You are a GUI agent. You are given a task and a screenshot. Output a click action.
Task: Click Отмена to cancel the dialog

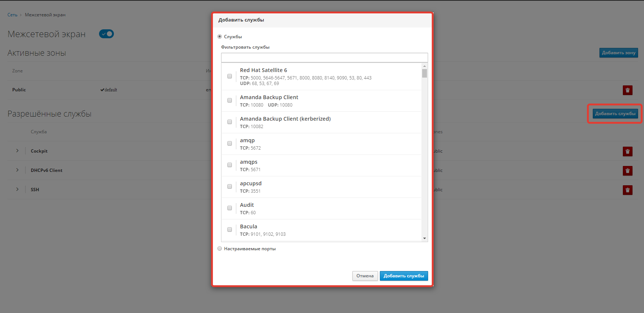[x=365, y=276]
